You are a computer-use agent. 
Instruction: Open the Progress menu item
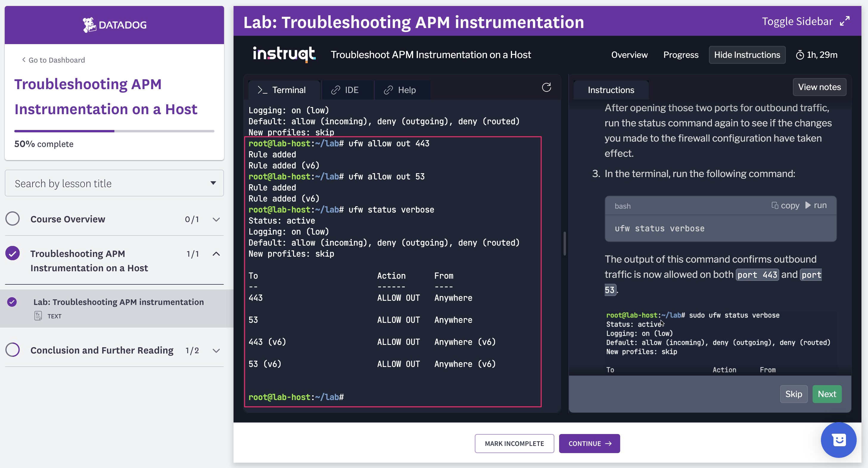(x=681, y=55)
